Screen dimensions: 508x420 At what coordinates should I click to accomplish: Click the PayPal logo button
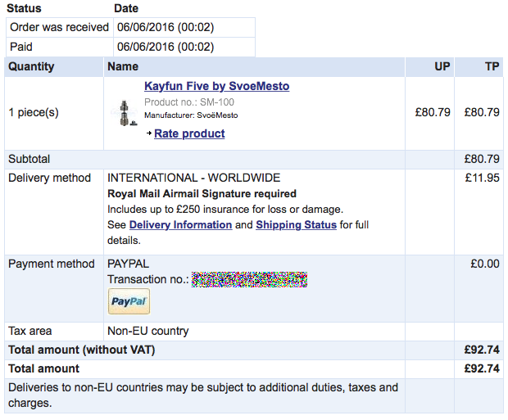tap(129, 301)
